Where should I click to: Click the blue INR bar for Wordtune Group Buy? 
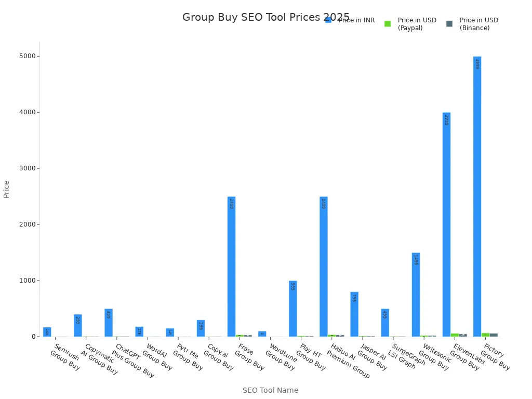click(x=262, y=334)
